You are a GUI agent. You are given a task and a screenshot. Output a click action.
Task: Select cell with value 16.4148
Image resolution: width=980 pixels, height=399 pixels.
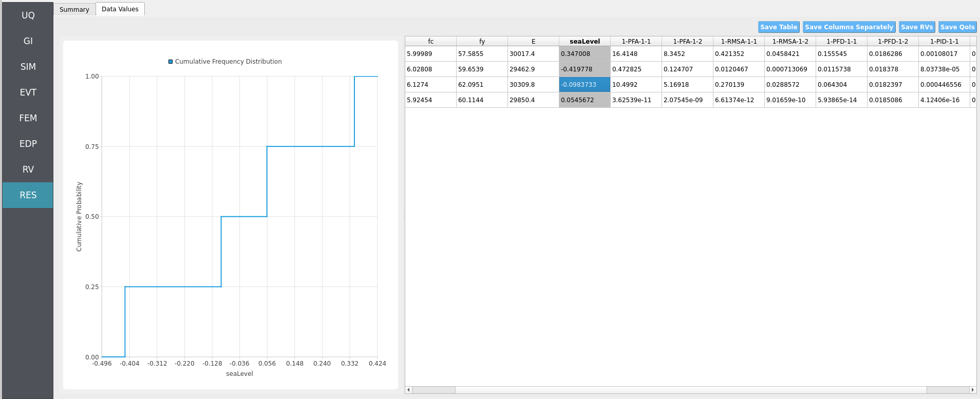click(636, 54)
